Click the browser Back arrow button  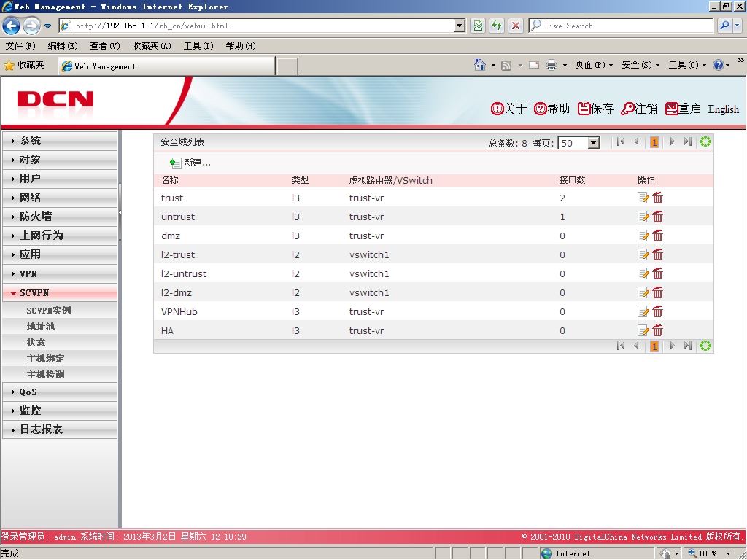coord(12,26)
